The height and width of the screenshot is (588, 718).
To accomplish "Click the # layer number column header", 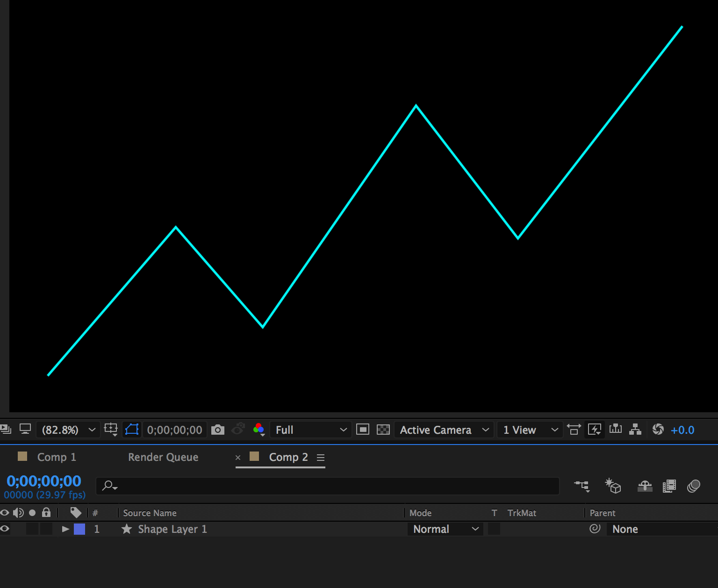I will (x=95, y=513).
